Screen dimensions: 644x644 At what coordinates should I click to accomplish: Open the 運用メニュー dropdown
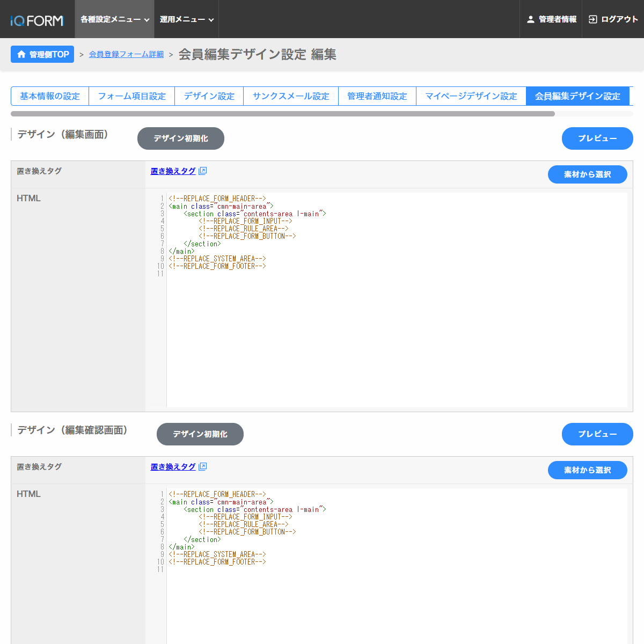(x=186, y=19)
